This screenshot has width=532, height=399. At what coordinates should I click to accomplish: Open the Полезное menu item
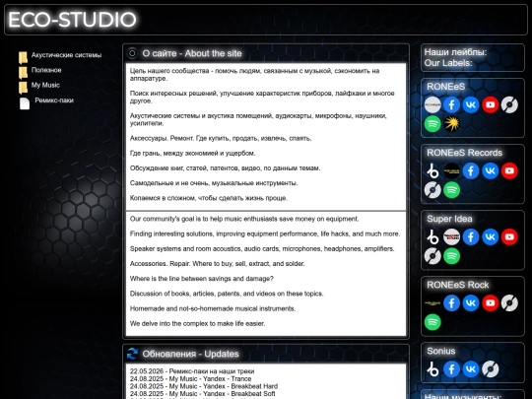[46, 70]
